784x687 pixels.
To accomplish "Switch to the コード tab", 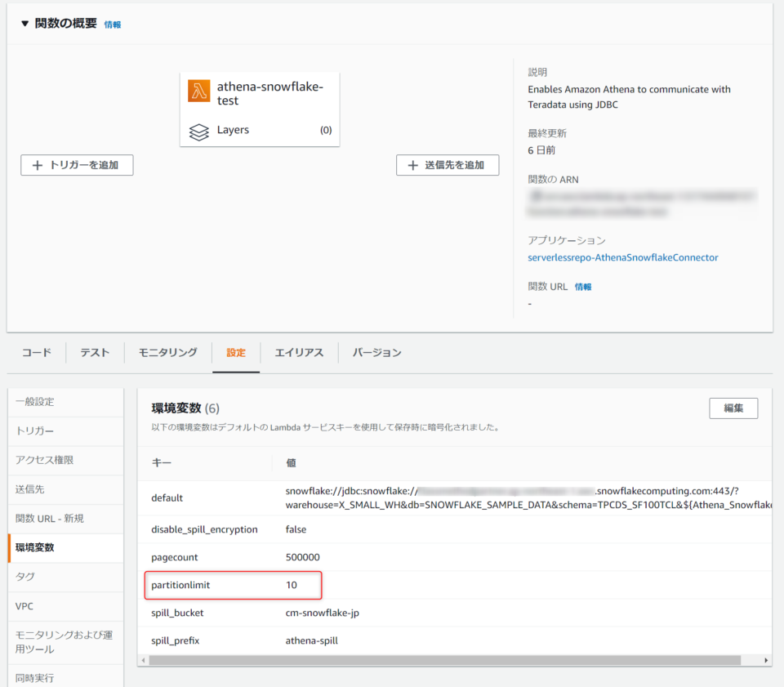I will point(37,353).
